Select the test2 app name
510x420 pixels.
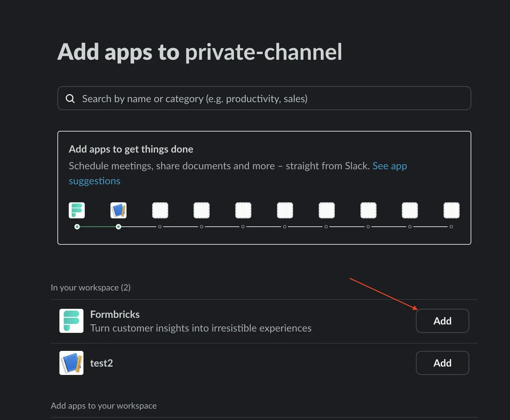[101, 363]
